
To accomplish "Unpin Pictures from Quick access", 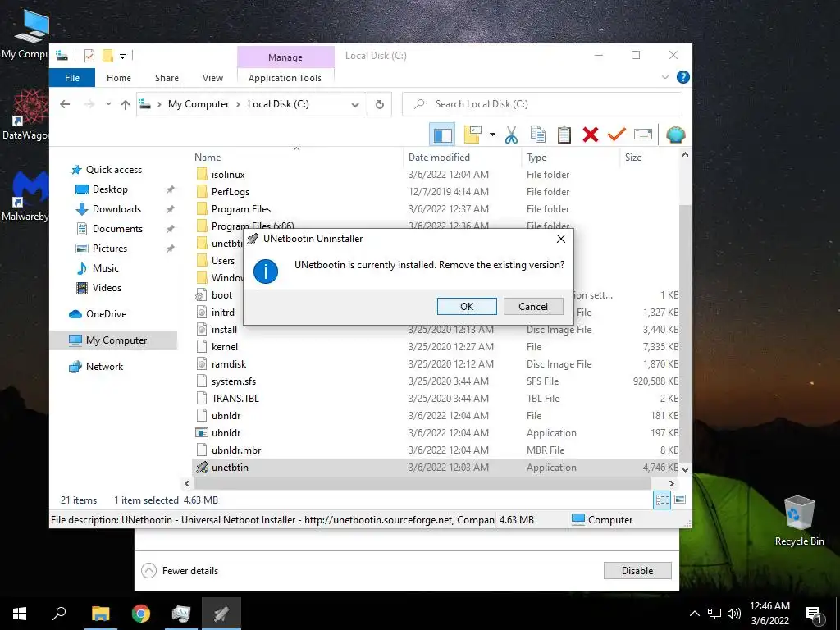I will (x=171, y=249).
